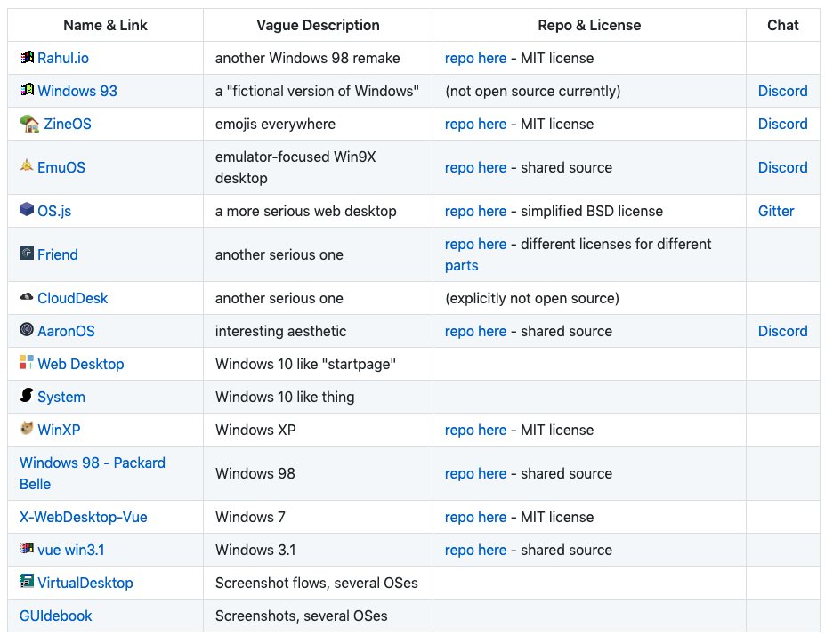
Task: Click the VirtualDesktop icon
Action: [x=27, y=581]
